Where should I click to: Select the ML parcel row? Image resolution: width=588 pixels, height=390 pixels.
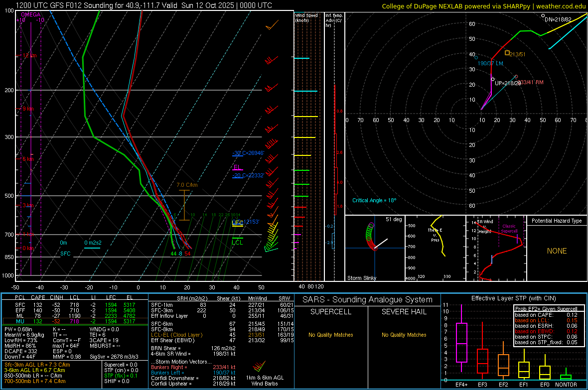[75, 316]
